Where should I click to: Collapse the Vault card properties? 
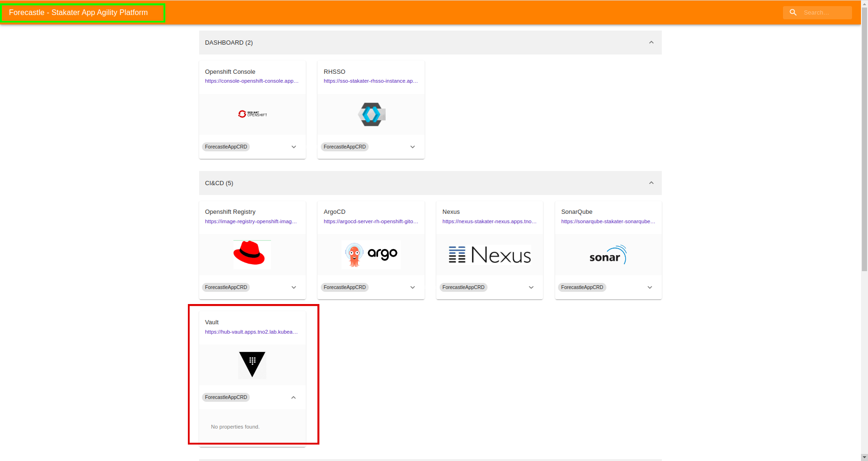click(x=294, y=398)
